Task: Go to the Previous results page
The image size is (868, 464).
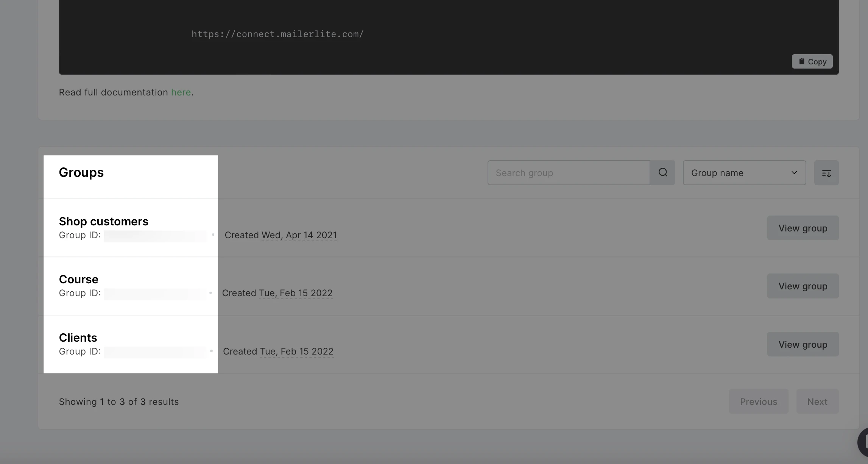Action: 758,402
